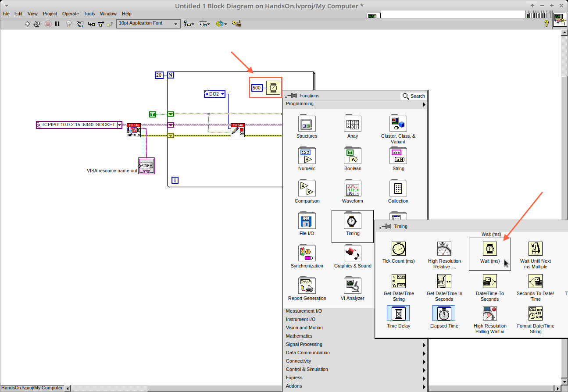Open the Project menu

point(50,14)
